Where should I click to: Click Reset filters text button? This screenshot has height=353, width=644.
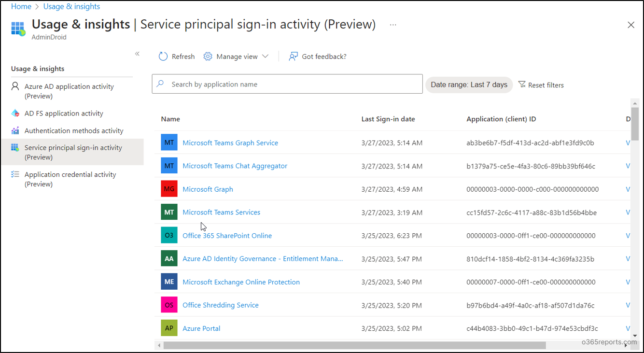coord(546,85)
